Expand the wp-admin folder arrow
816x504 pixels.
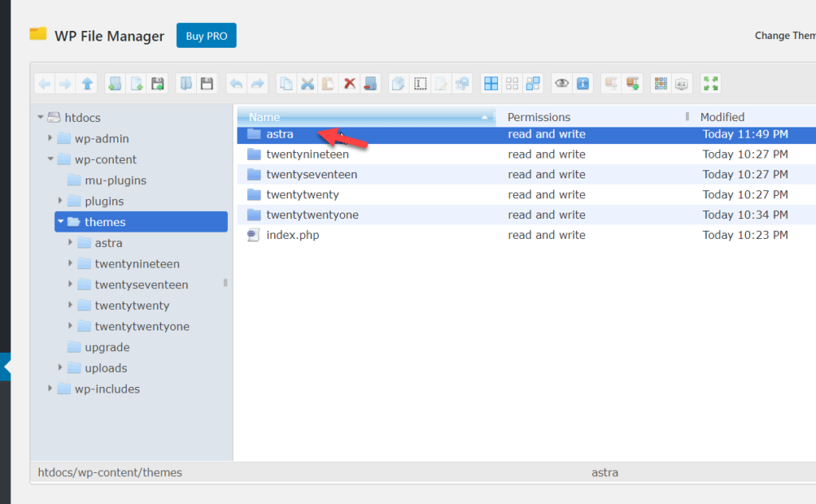(50, 139)
